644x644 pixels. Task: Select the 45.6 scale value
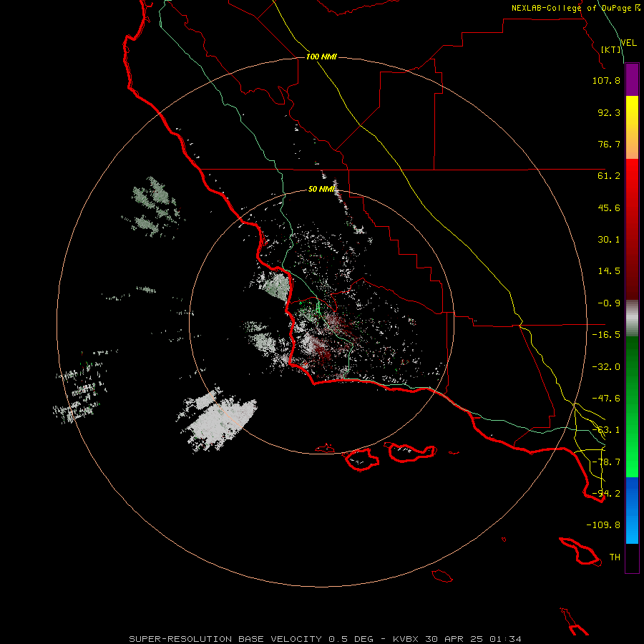coord(609,208)
